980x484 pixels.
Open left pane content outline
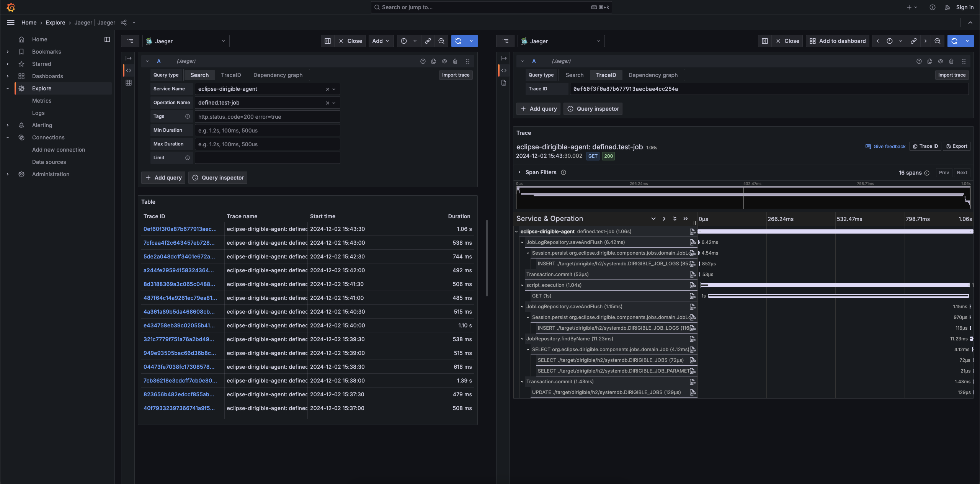(x=131, y=41)
